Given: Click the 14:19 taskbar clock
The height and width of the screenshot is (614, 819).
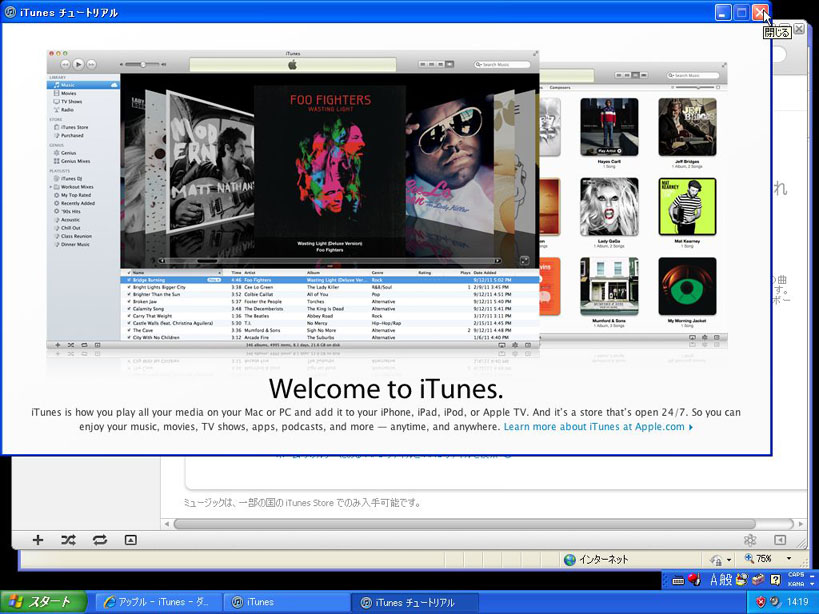Looking at the screenshot, I should pos(797,602).
